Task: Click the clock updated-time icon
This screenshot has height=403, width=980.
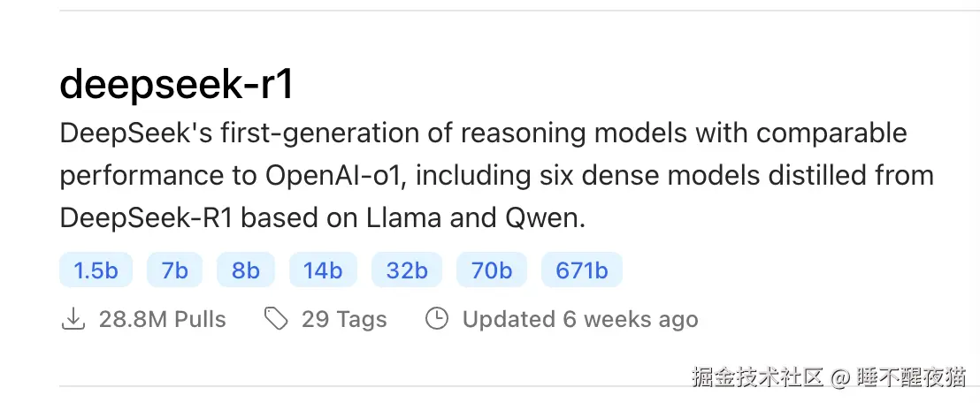Action: click(x=437, y=319)
